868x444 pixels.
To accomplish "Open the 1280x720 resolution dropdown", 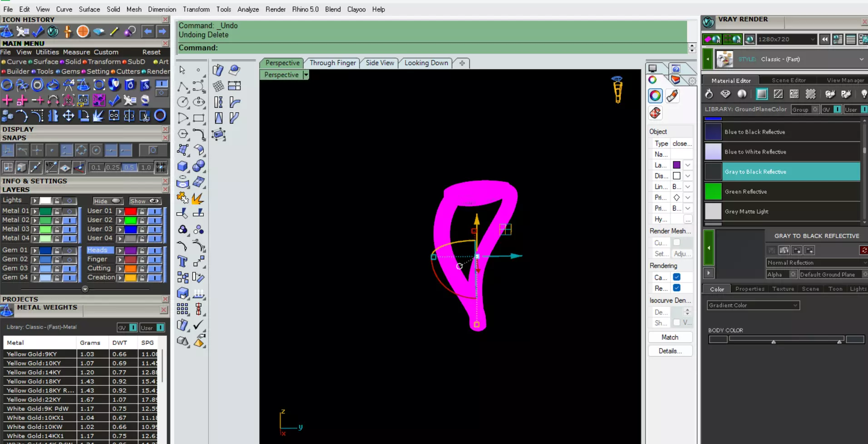I will [813, 40].
